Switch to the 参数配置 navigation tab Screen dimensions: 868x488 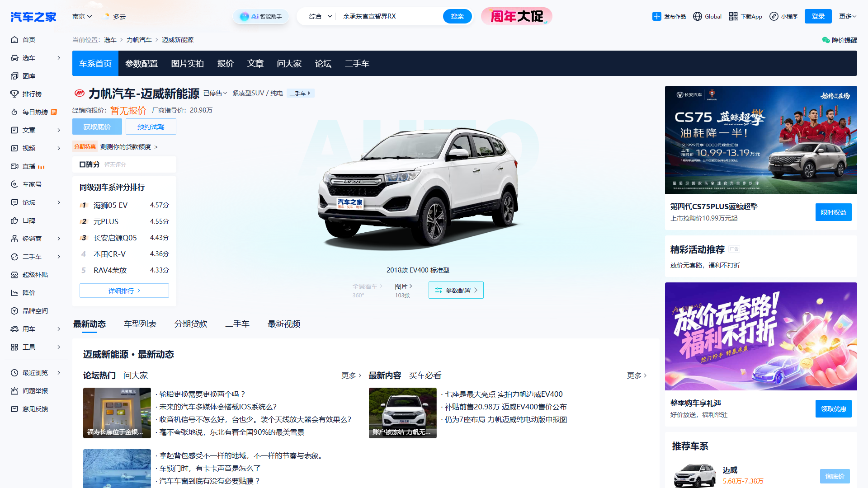coord(142,63)
